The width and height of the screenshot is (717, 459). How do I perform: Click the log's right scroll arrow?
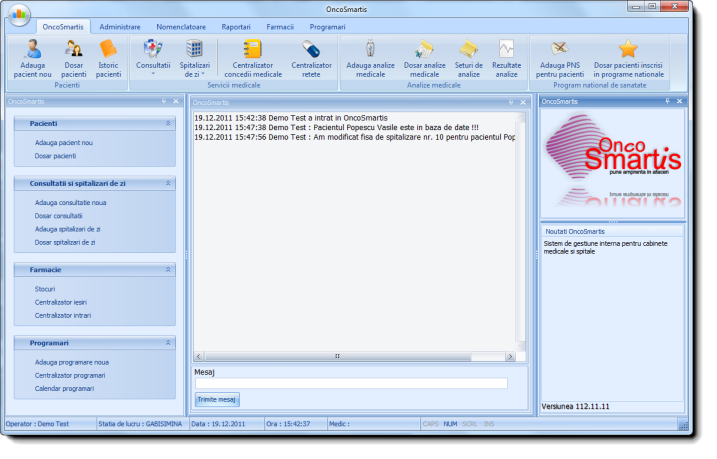(x=510, y=356)
